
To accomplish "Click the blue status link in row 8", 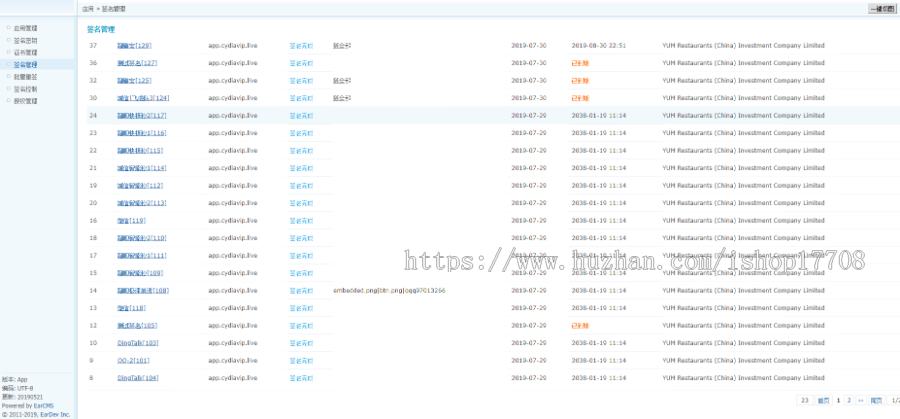I will coord(301,378).
